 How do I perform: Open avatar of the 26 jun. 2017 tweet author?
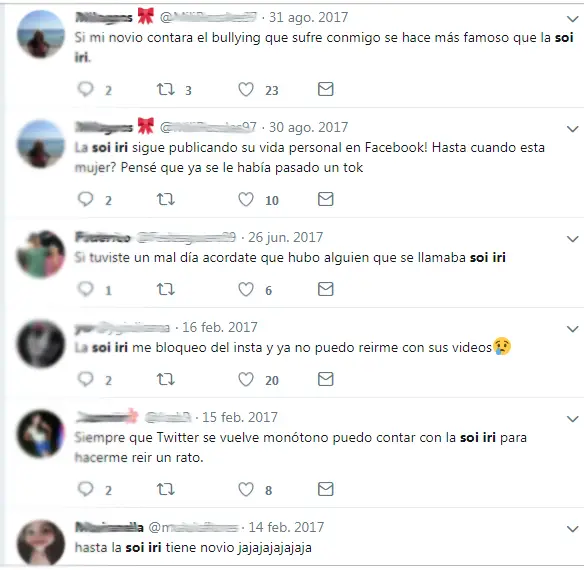pyautogui.click(x=41, y=254)
